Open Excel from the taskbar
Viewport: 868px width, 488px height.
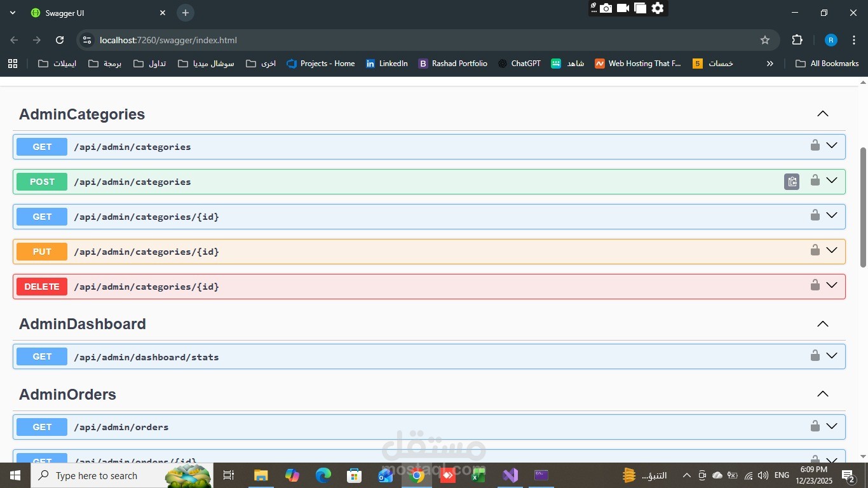pyautogui.click(x=478, y=475)
